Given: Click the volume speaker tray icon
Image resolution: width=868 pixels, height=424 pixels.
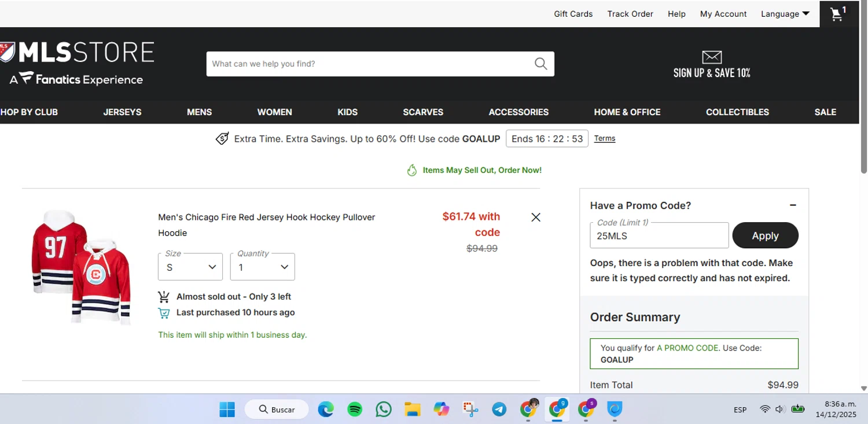Looking at the screenshot, I should (779, 409).
